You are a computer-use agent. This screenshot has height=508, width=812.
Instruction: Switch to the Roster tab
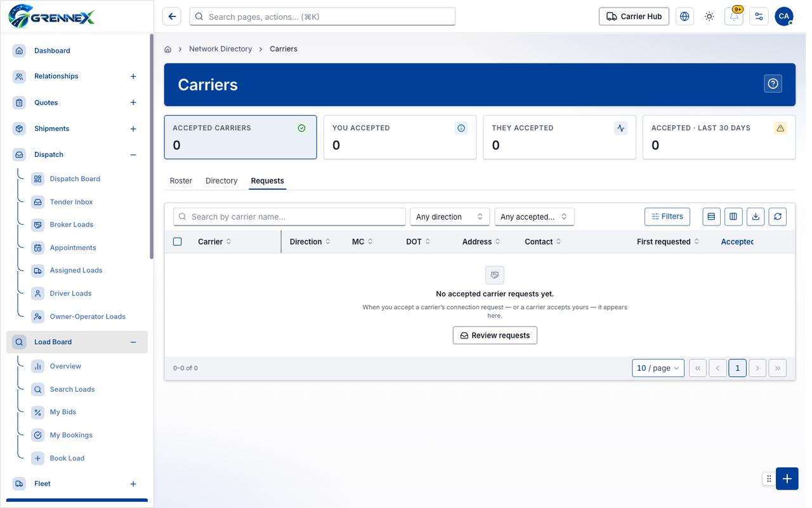click(x=181, y=181)
